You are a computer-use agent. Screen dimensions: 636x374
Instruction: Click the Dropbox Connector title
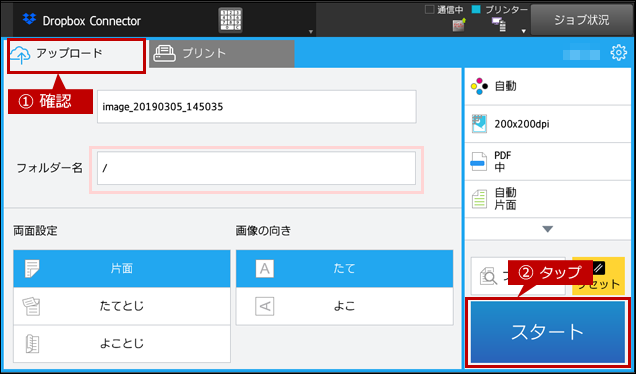coord(92,21)
